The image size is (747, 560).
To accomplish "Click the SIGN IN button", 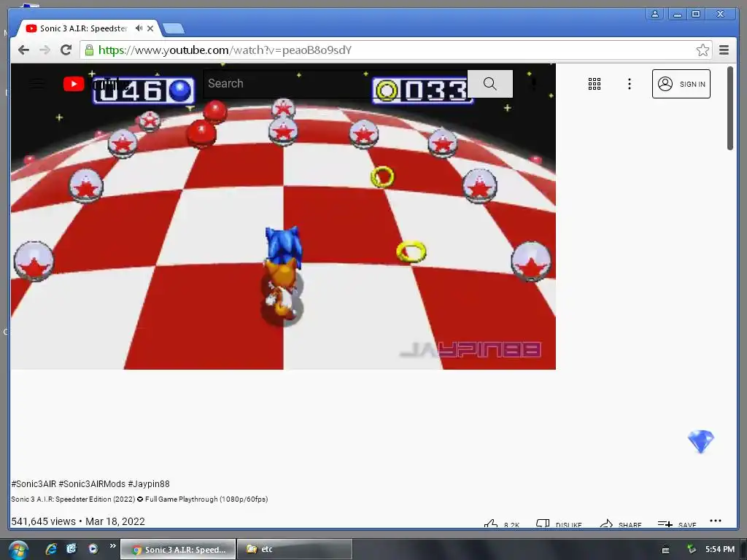I will (681, 84).
